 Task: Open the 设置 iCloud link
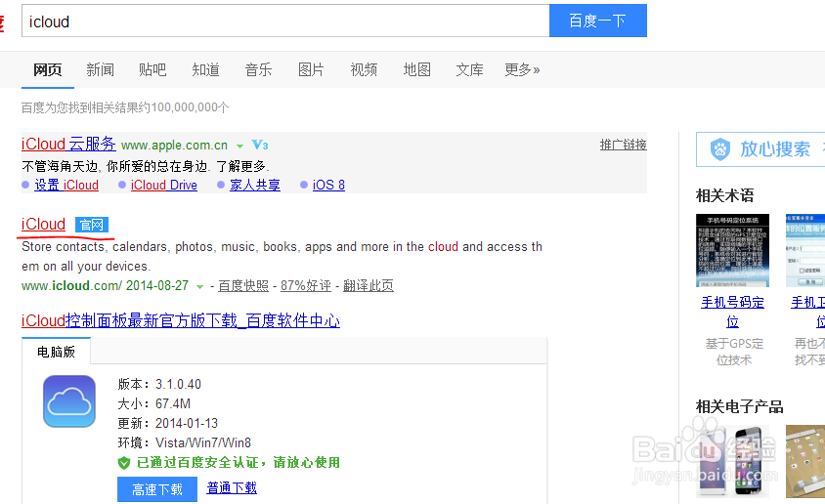(x=66, y=185)
